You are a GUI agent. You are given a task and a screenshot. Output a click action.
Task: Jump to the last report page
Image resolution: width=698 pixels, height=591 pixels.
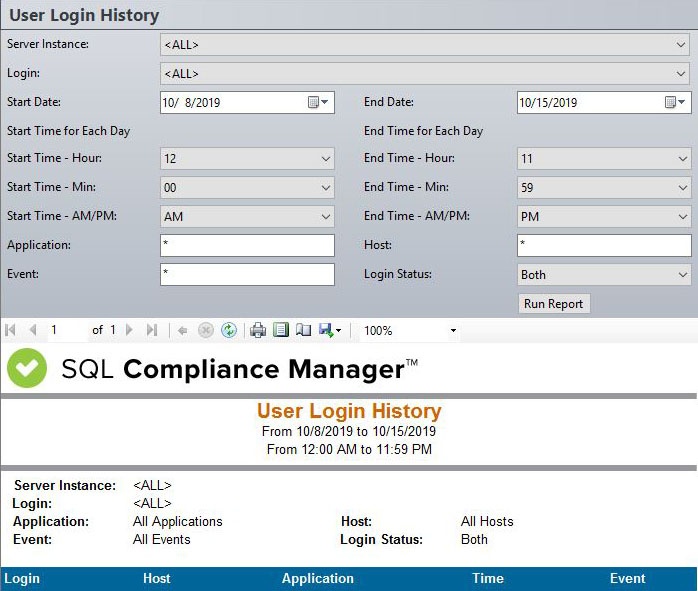click(x=152, y=330)
